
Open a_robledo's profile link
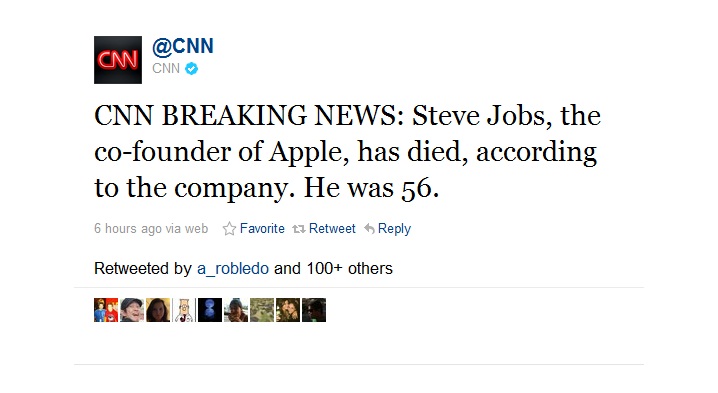(233, 268)
